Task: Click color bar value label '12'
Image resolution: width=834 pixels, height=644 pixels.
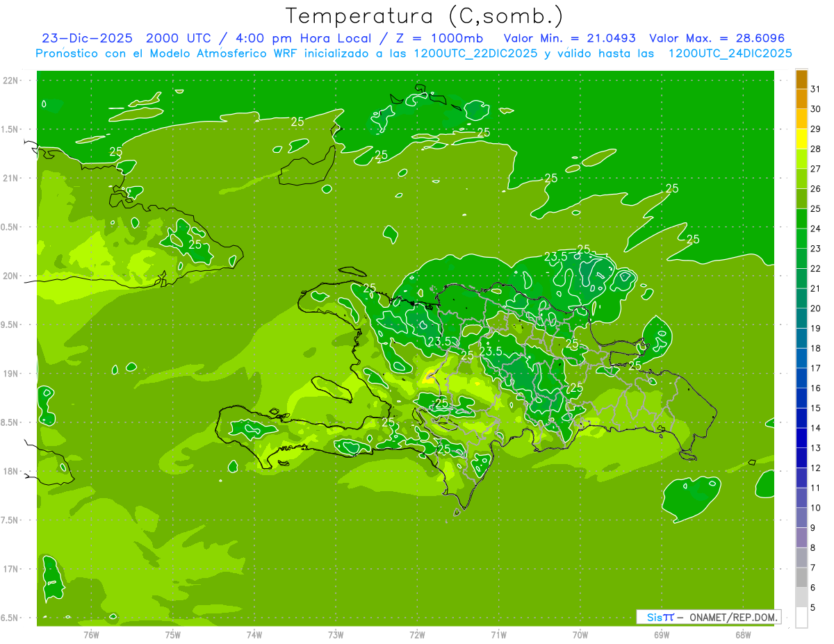Action: tap(816, 468)
